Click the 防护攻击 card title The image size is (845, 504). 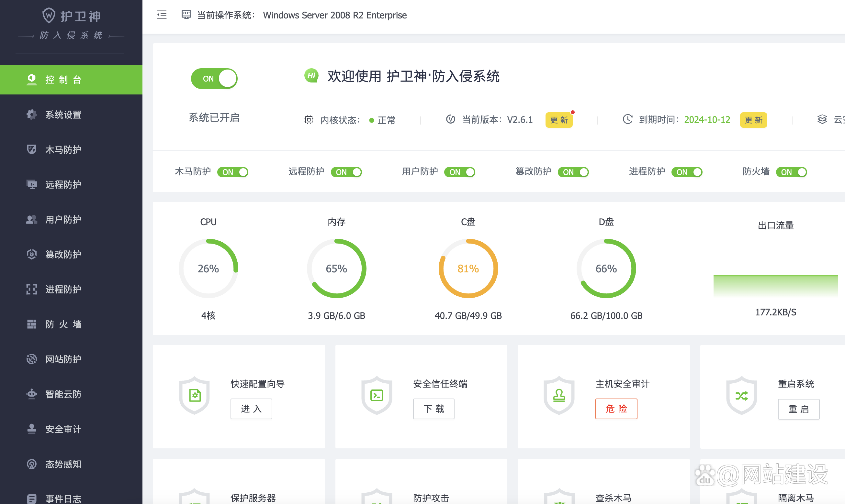431,498
